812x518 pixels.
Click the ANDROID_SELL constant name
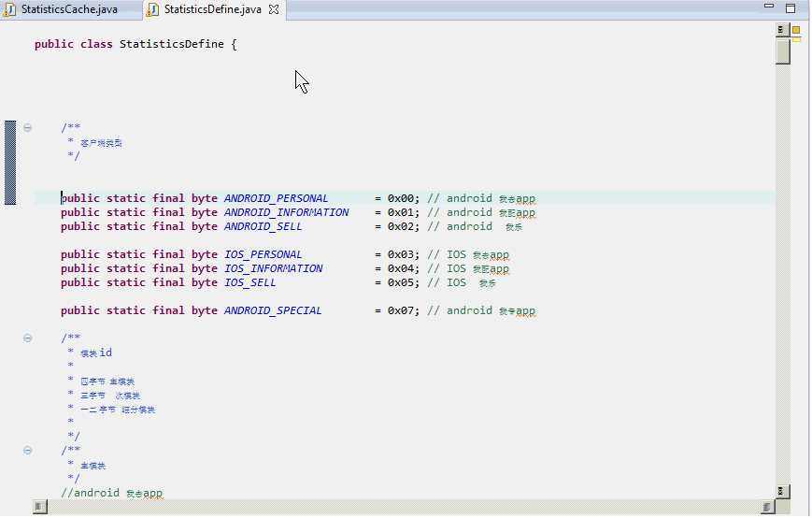click(264, 226)
